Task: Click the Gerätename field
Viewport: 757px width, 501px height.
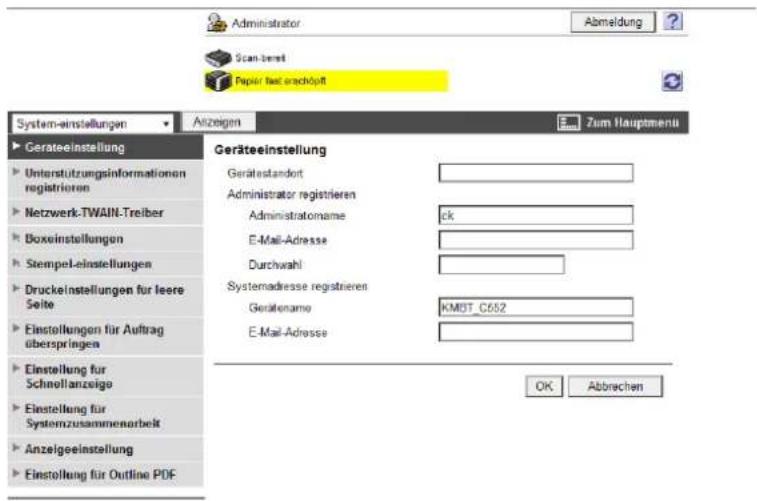Action: click(x=536, y=307)
